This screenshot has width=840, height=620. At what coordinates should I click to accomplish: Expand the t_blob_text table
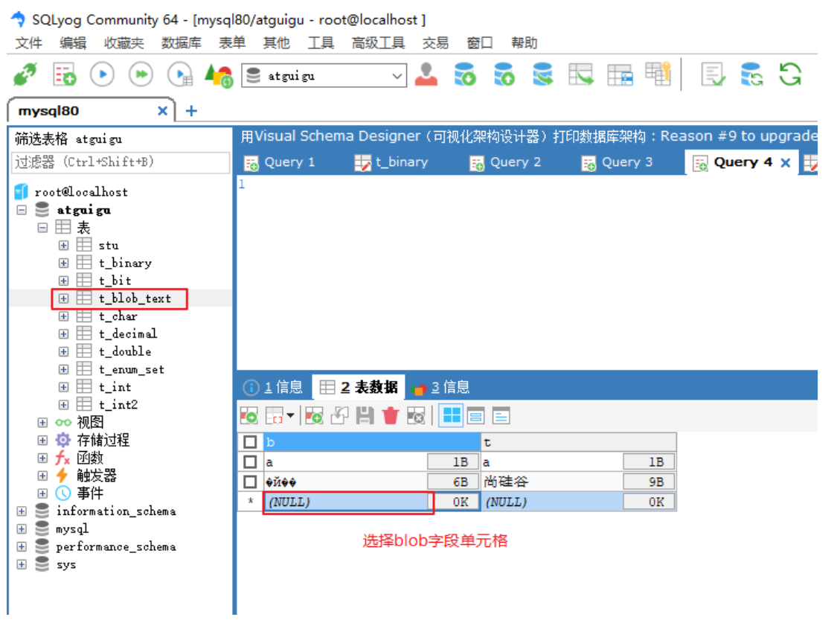(x=64, y=298)
